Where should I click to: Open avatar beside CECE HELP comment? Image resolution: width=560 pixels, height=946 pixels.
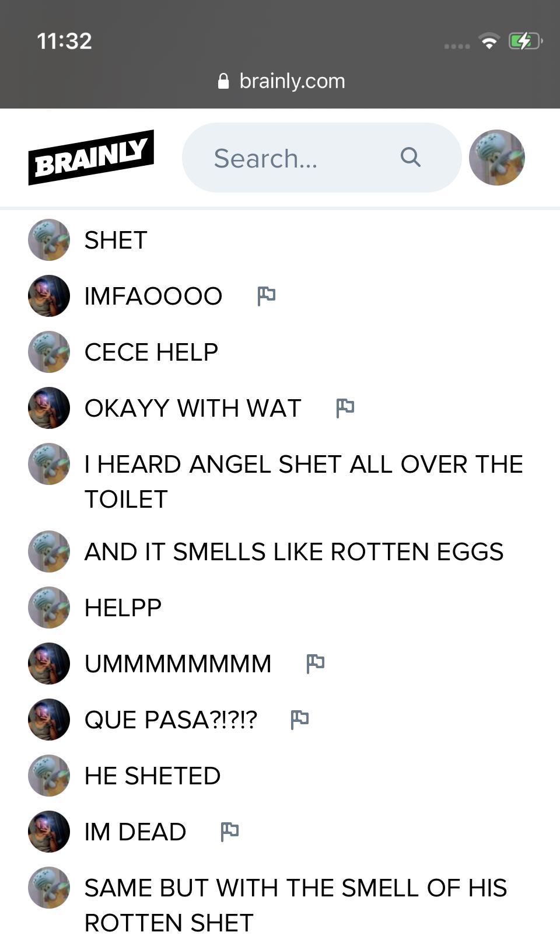(x=49, y=352)
